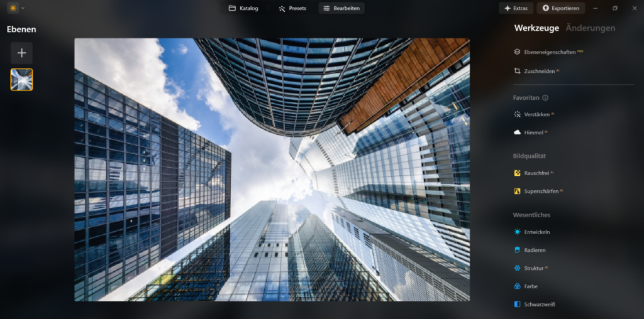Image resolution: width=644 pixels, height=319 pixels.
Task: Click the main skyscraper photo canvas
Action: coord(272,170)
